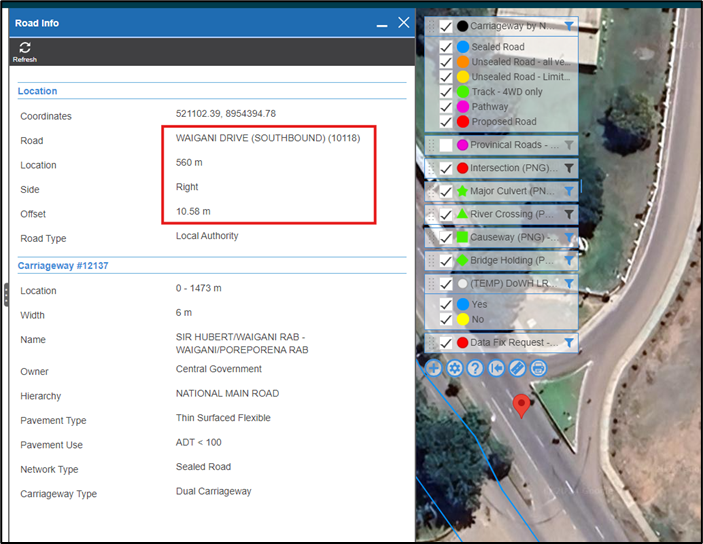Uncheck Unsealed Road - Limit... checkbox
This screenshot has height=544, width=703.
(x=446, y=77)
